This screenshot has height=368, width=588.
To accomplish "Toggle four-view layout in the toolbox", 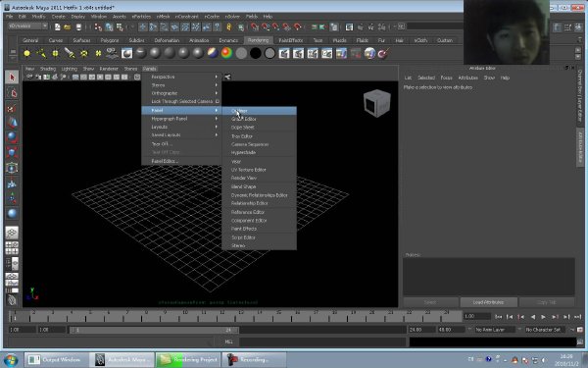I will 12,248.
